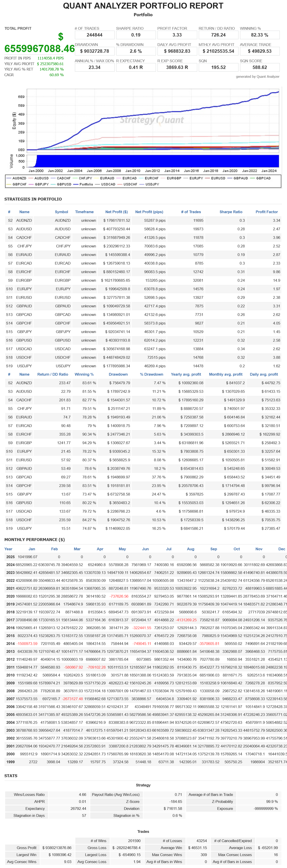Select the Average Trade box $ 49829.53
The height and width of the screenshot is (868, 287).
coord(260,51)
